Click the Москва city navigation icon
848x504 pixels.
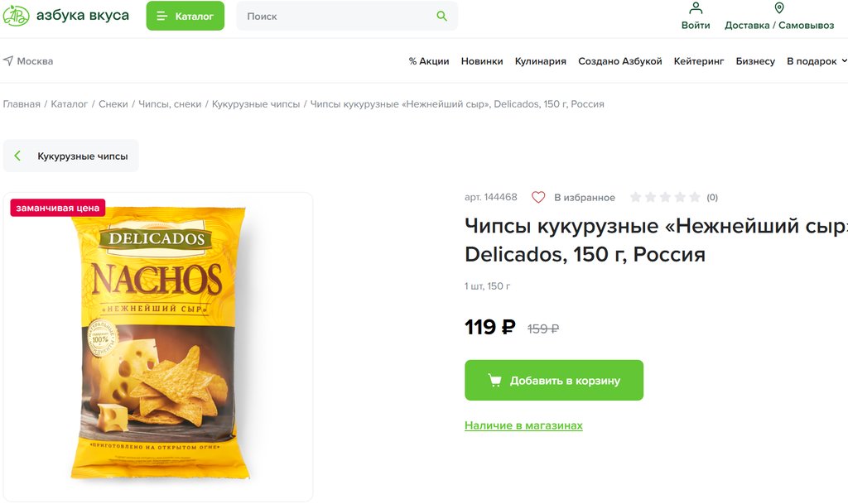pos(8,61)
